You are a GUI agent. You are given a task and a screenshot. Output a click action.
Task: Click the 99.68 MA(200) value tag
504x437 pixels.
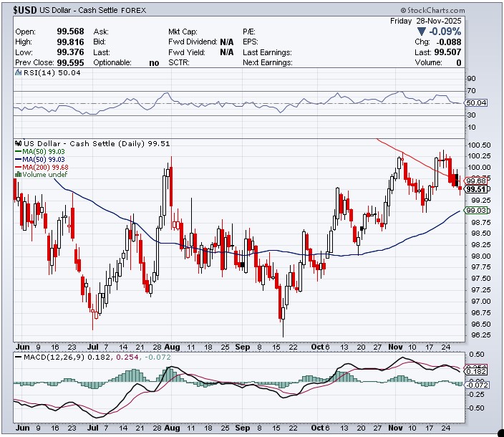[x=477, y=181]
